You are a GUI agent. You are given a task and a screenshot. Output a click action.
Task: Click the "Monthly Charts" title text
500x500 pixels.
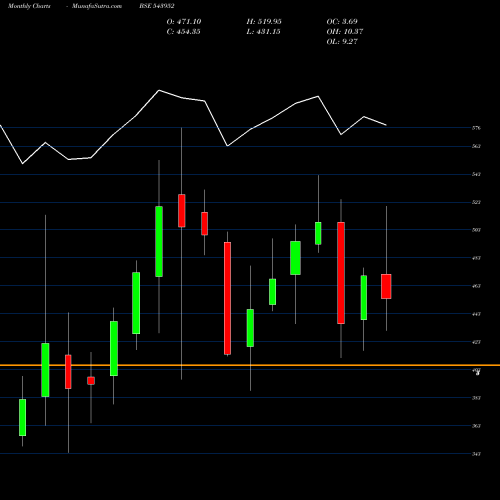click(x=29, y=6)
